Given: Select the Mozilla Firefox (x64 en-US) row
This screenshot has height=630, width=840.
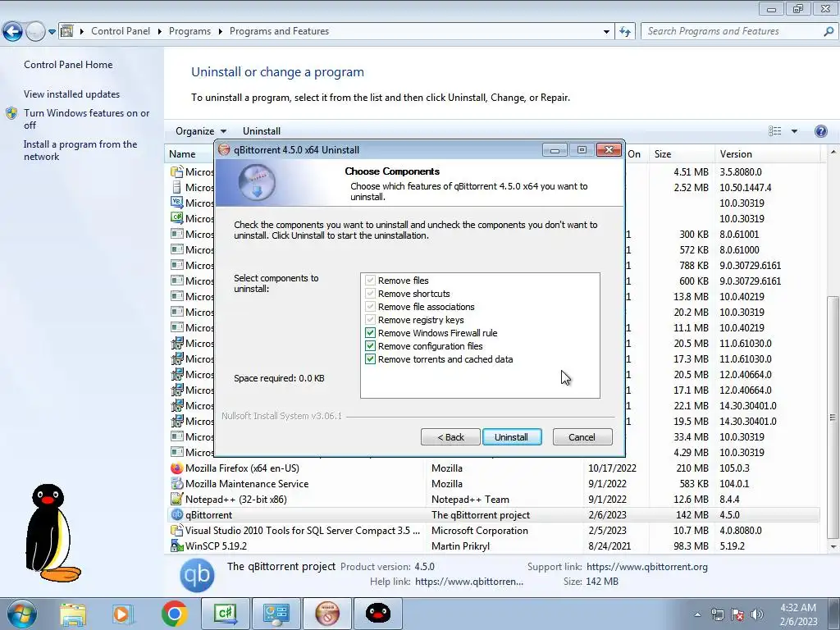Looking at the screenshot, I should [x=493, y=468].
